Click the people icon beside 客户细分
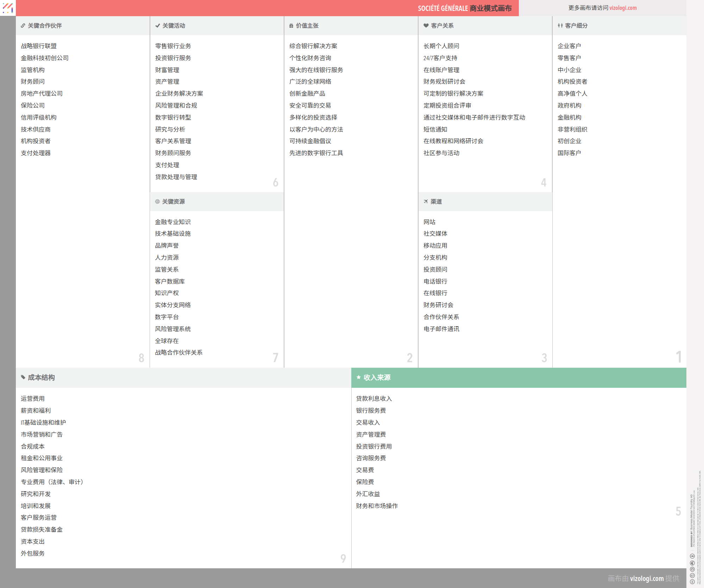 (x=560, y=26)
